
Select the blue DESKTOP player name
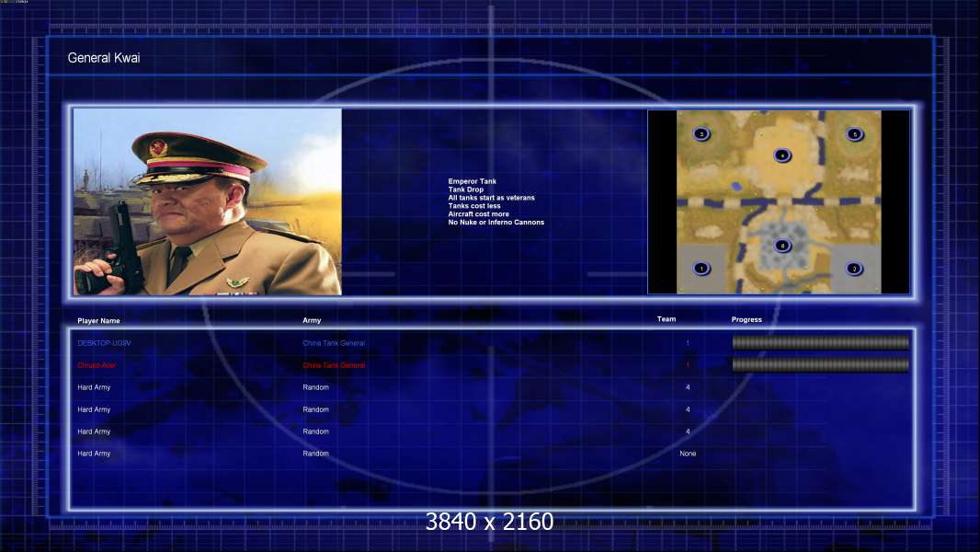coord(105,343)
